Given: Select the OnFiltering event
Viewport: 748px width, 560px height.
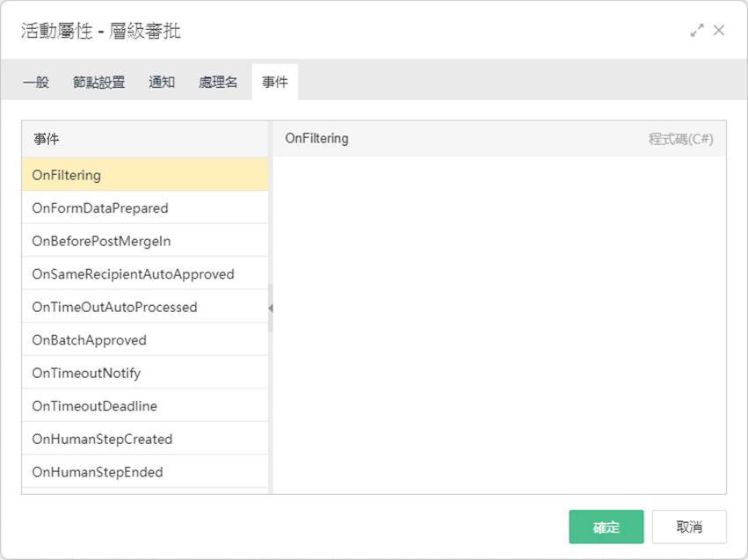Looking at the screenshot, I should pos(145,175).
